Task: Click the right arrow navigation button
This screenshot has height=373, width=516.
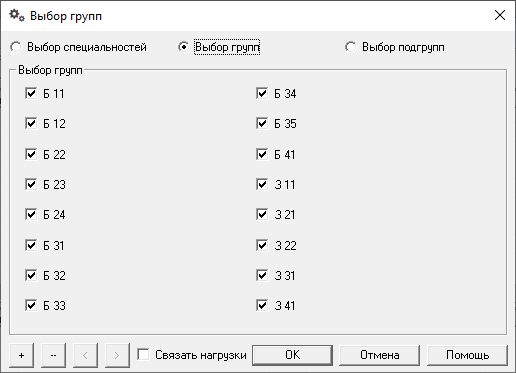Action: coord(117,355)
